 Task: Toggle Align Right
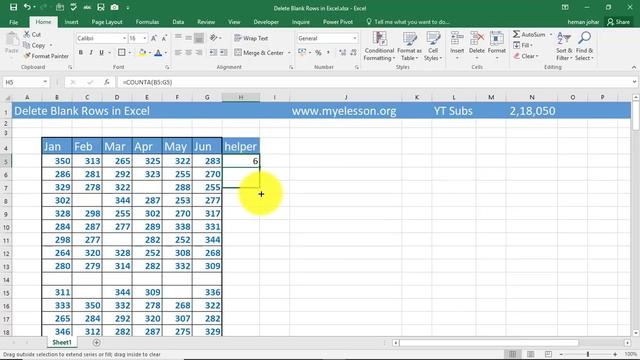click(199, 53)
